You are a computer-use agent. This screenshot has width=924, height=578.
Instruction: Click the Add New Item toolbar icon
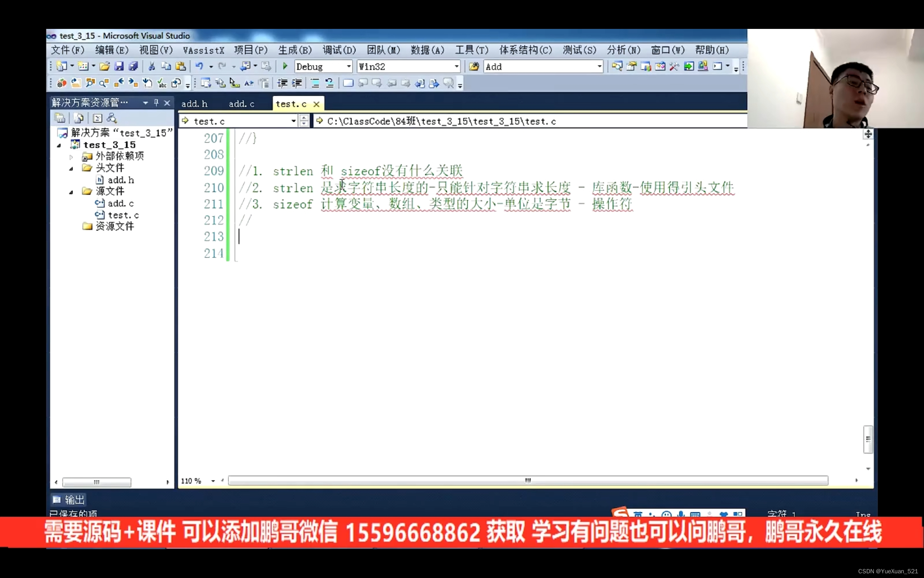point(83,66)
